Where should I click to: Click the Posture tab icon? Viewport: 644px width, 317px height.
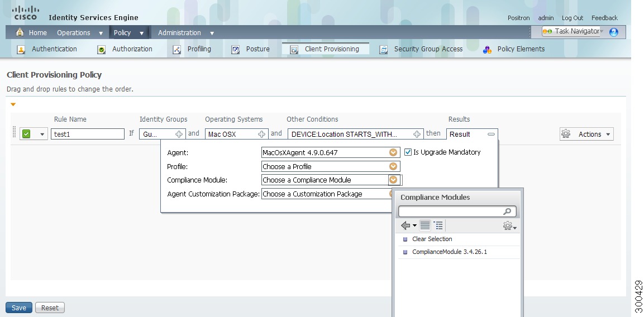coord(235,50)
